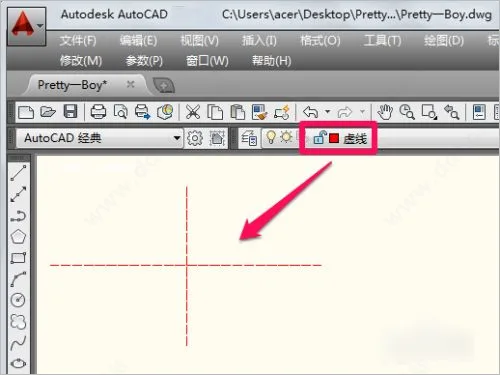This screenshot has height=375, width=500.
Task: Cut selection with the scissors icon
Action: [x=193, y=112]
